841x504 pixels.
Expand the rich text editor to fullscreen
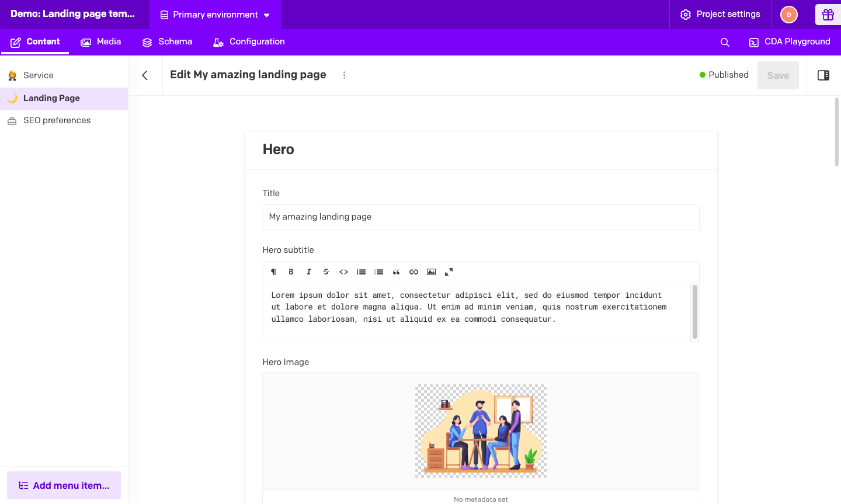coord(449,272)
